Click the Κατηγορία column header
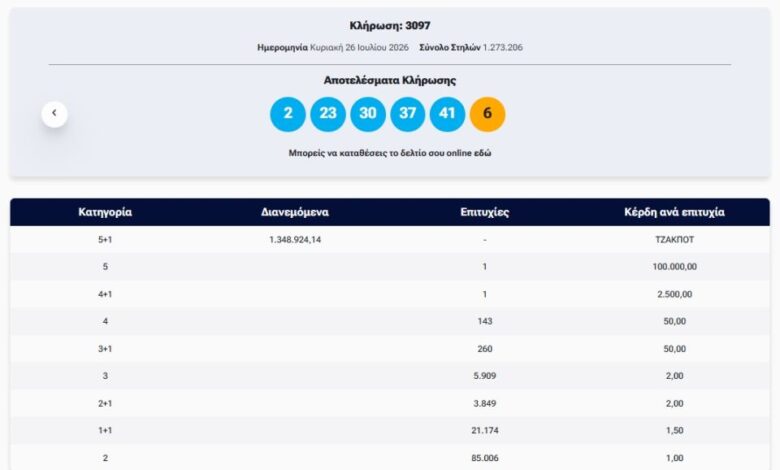Viewport: 780px width, 470px height. [x=105, y=212]
